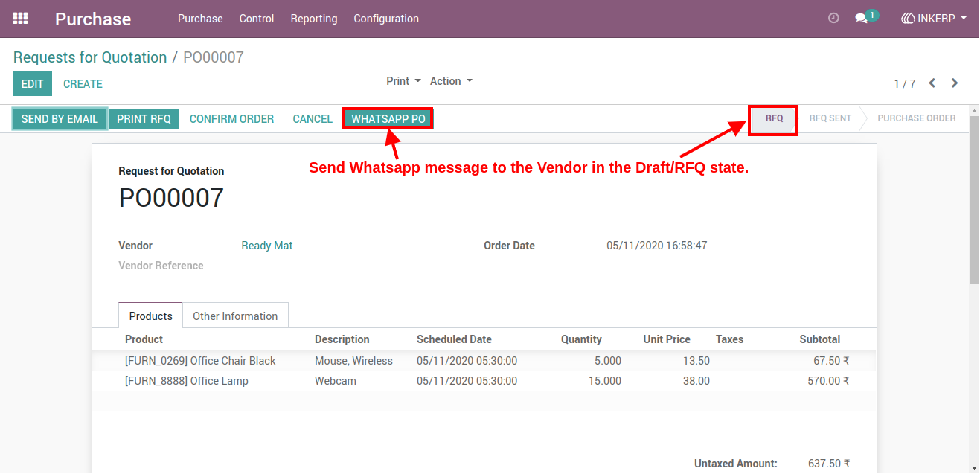The image size is (980, 474).
Task: Open the activities clock icon
Action: (x=833, y=19)
